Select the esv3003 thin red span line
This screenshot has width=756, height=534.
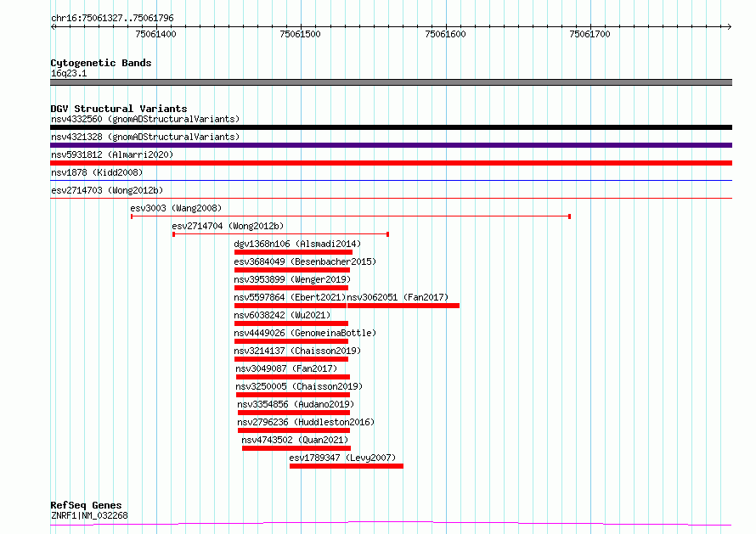351,216
